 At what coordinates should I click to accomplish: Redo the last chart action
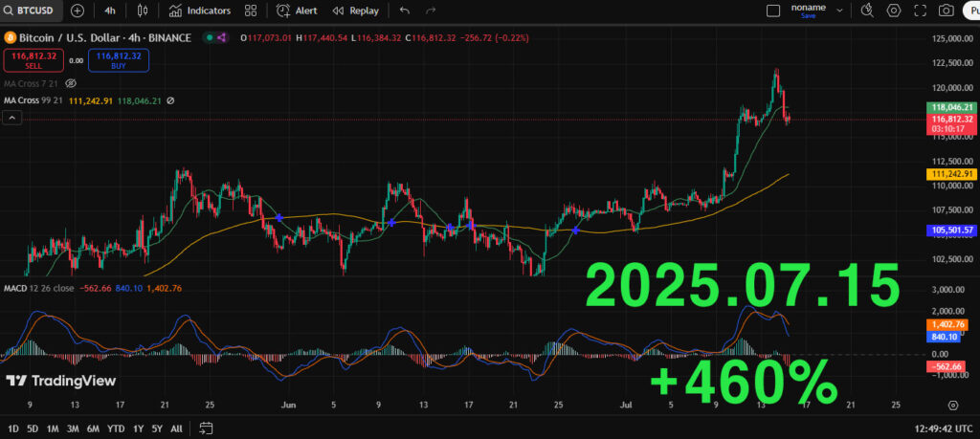[x=431, y=11]
